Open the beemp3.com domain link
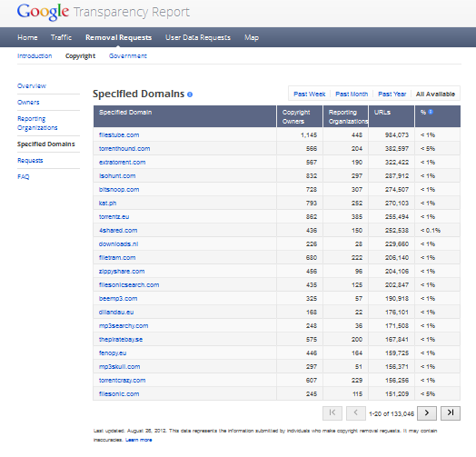Screen dimensions: 476x457 tap(118, 299)
